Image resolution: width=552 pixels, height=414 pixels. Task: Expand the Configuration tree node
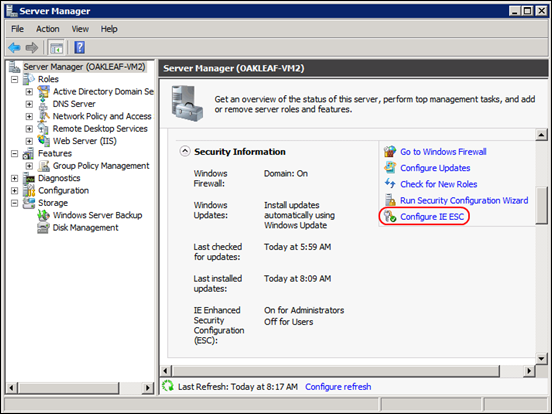tap(14, 191)
